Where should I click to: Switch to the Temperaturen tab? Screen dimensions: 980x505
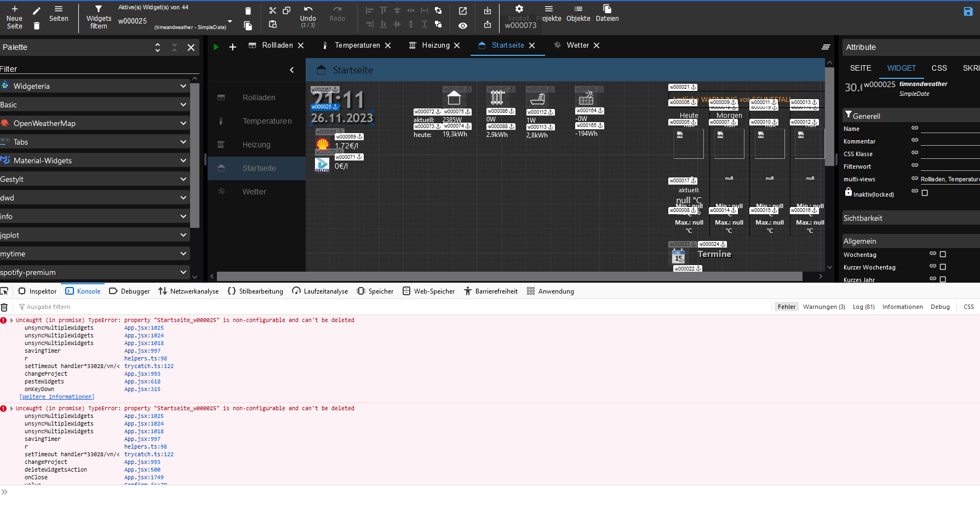click(357, 45)
